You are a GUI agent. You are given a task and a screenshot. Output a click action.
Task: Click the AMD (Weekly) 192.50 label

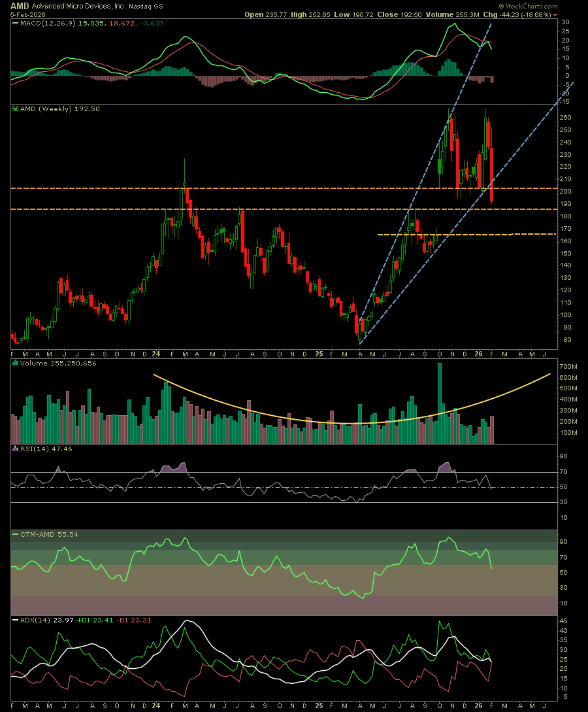[60, 109]
